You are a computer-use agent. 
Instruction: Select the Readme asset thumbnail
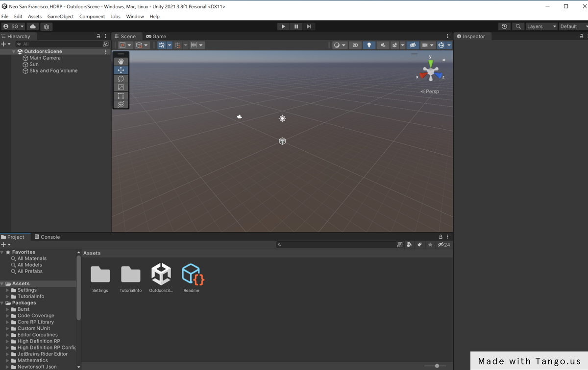(192, 278)
